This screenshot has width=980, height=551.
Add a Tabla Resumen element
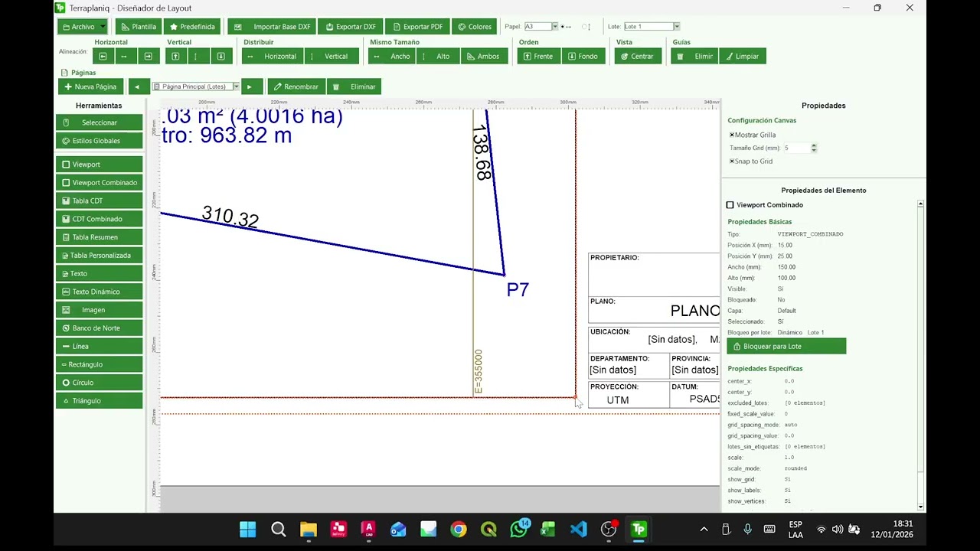pyautogui.click(x=99, y=237)
